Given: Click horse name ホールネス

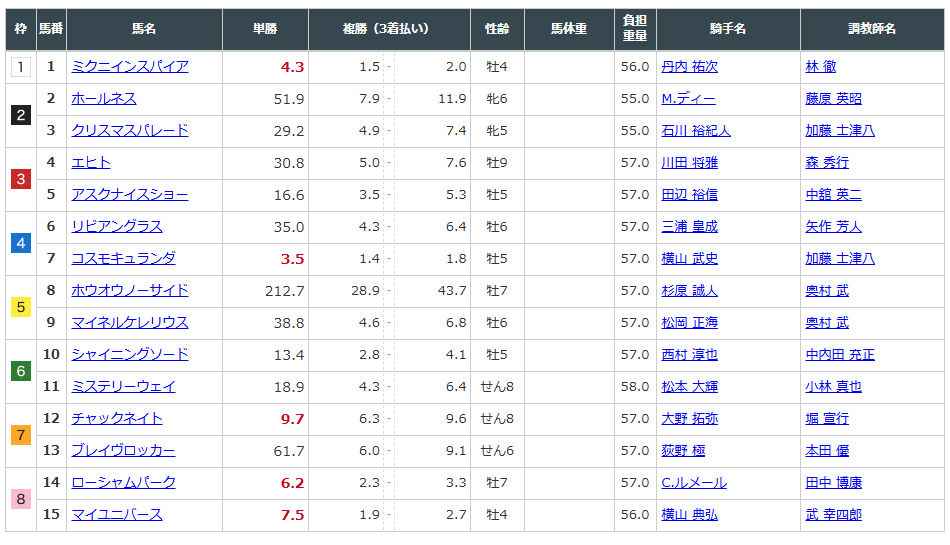Looking at the screenshot, I should point(104,99).
